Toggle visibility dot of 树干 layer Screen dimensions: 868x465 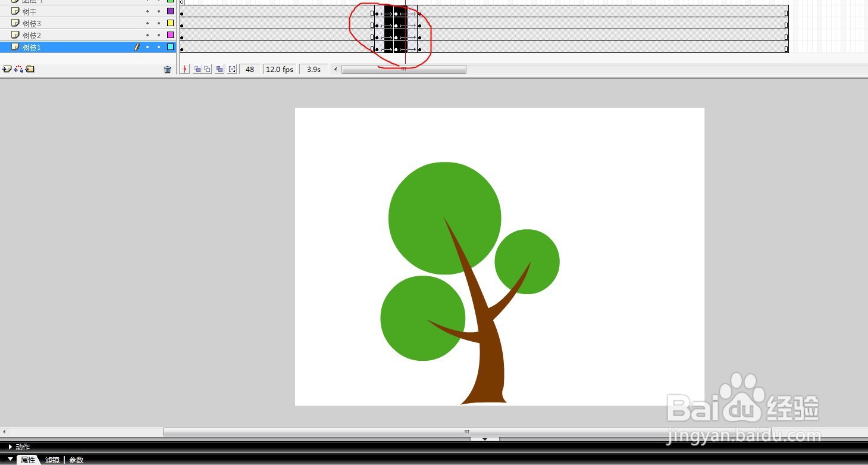coord(148,11)
